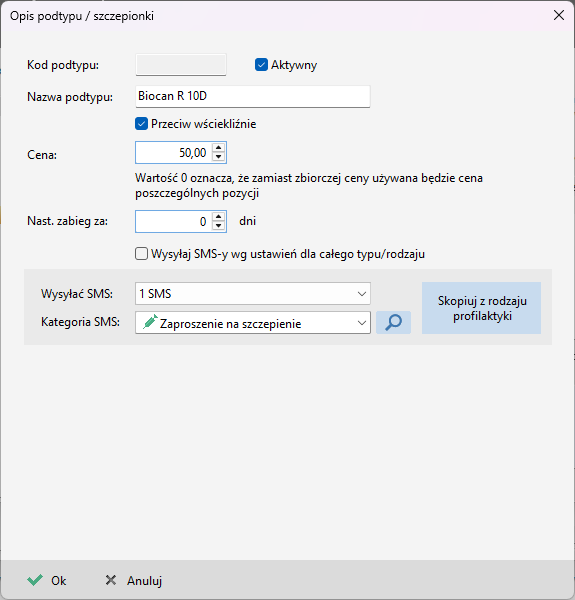
Task: Click the Kod podtypu input field
Action: [181, 65]
